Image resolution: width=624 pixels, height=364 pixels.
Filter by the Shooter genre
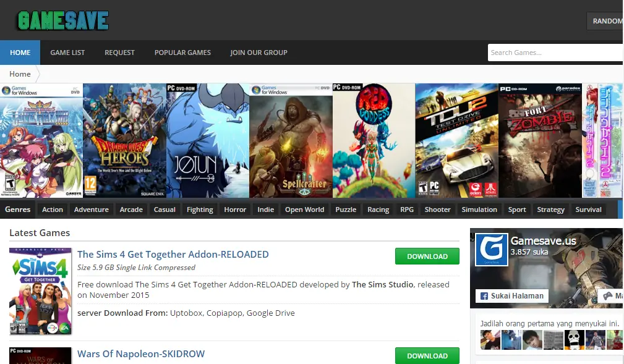(437, 210)
